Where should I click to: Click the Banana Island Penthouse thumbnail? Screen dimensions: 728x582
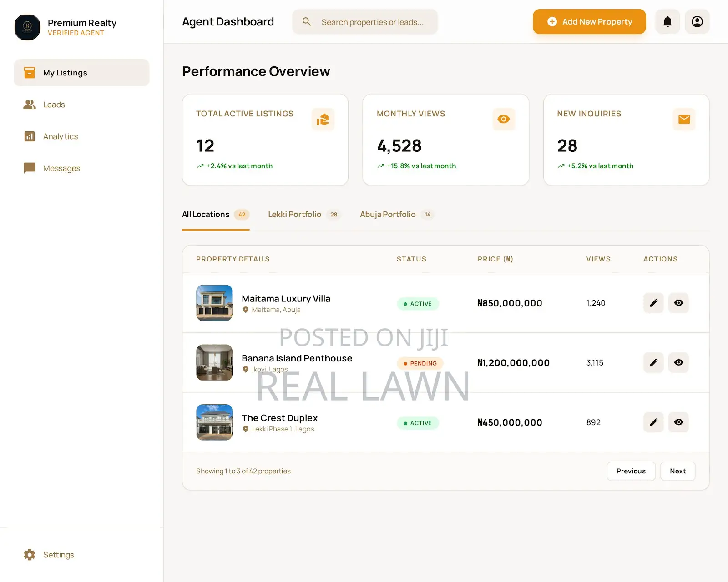(214, 362)
